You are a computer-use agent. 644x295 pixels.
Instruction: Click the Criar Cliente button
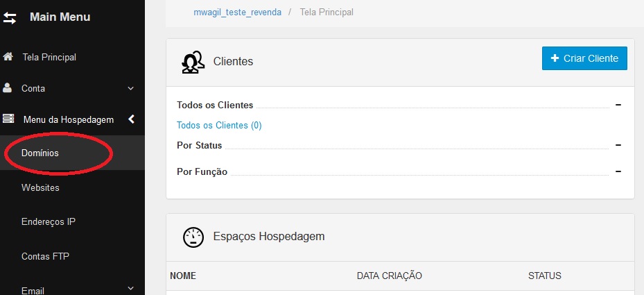point(584,58)
